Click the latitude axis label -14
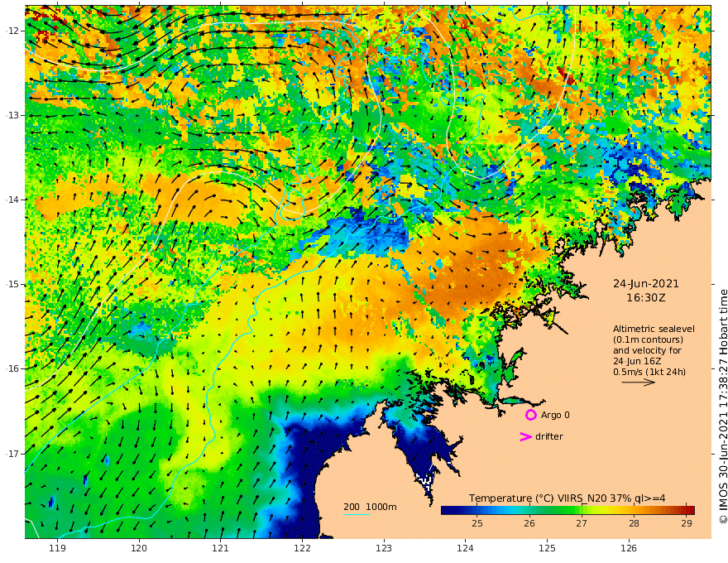Viewport: 728px width, 563px height. click(12, 200)
